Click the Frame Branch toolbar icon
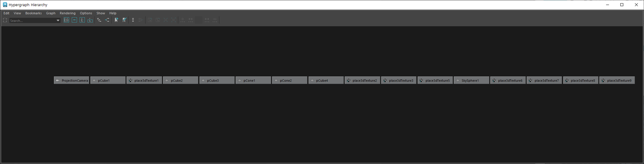The width and height of the screenshot is (644, 164). coord(90,20)
